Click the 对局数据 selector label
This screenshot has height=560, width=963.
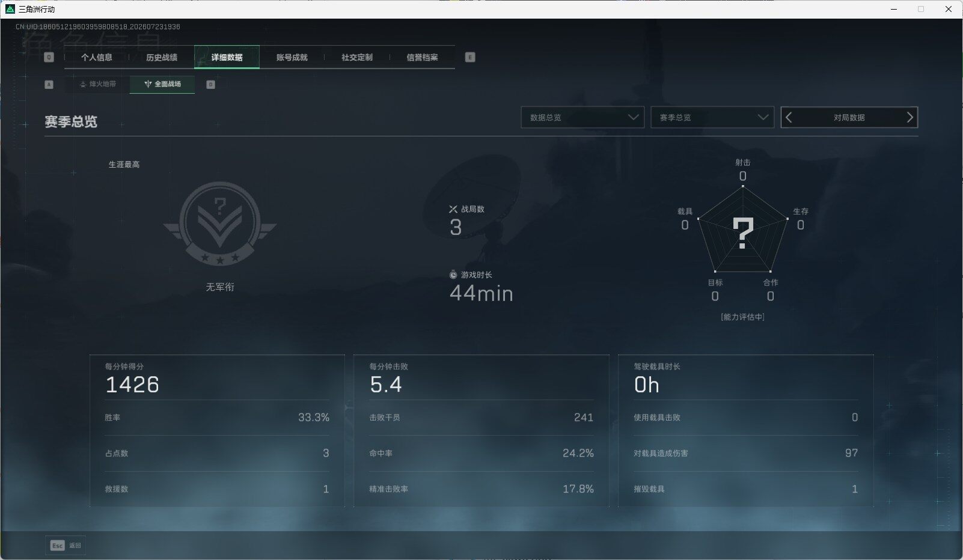849,118
